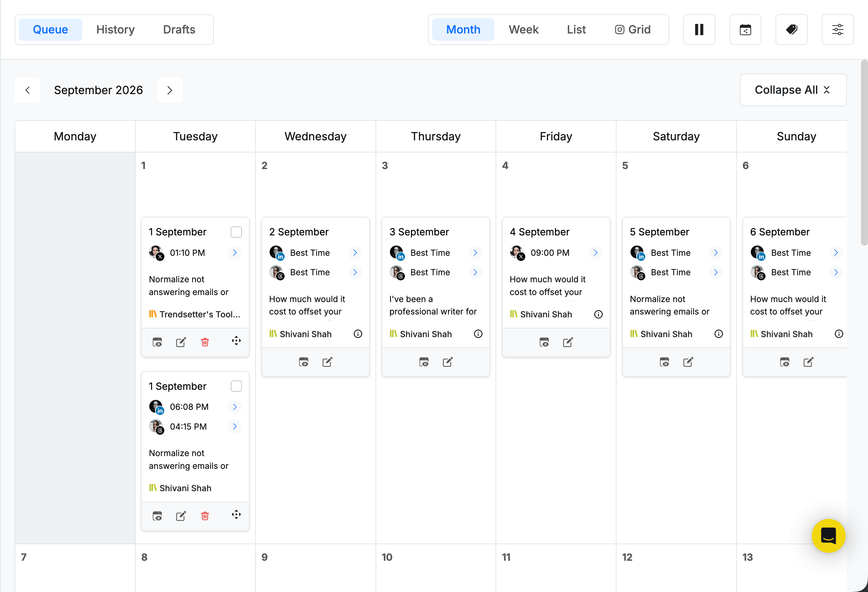Delete the 1 September 01:10 PM post
The image size is (868, 592).
[205, 342]
